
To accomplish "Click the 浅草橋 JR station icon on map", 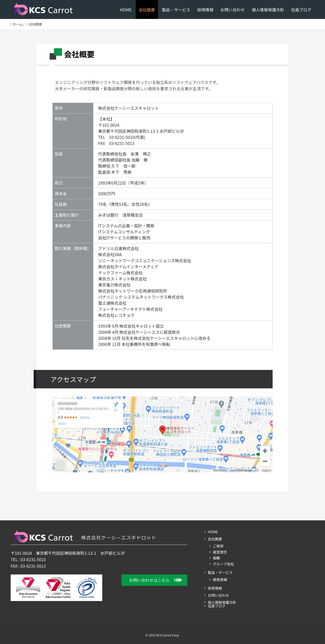I will click(253, 455).
